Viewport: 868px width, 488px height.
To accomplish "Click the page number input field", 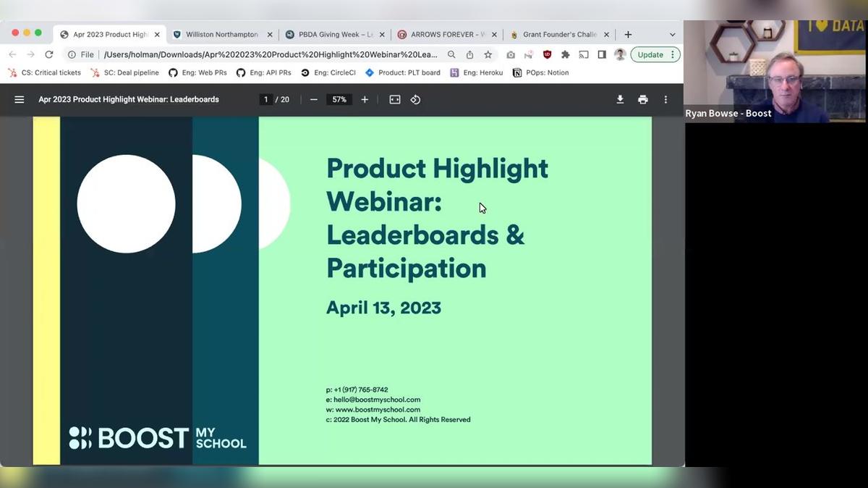I will [265, 99].
